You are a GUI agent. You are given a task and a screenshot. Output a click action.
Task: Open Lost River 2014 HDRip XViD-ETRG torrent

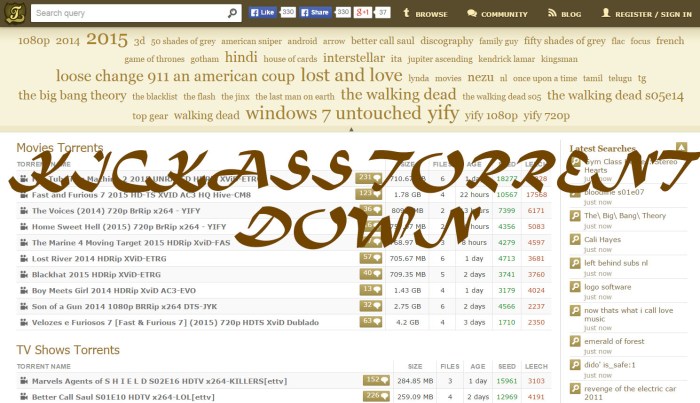point(99,258)
